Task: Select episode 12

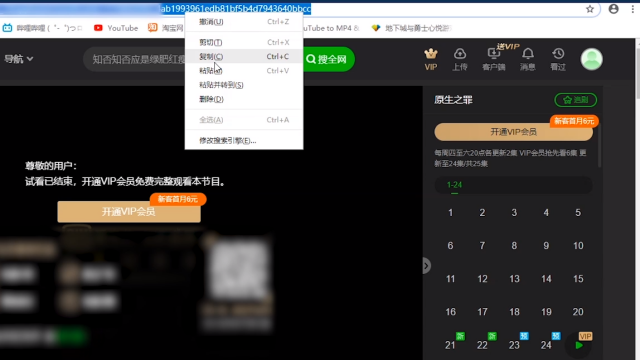Action: coord(482,279)
